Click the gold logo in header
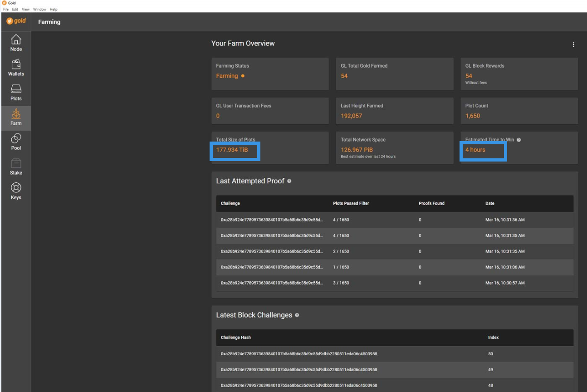Screen dimensions: 587x392 [x=16, y=21]
